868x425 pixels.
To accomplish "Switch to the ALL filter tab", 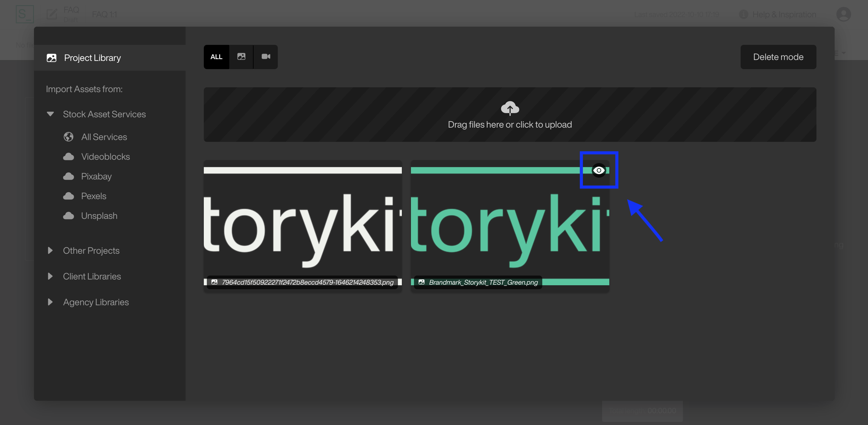I will click(x=216, y=57).
